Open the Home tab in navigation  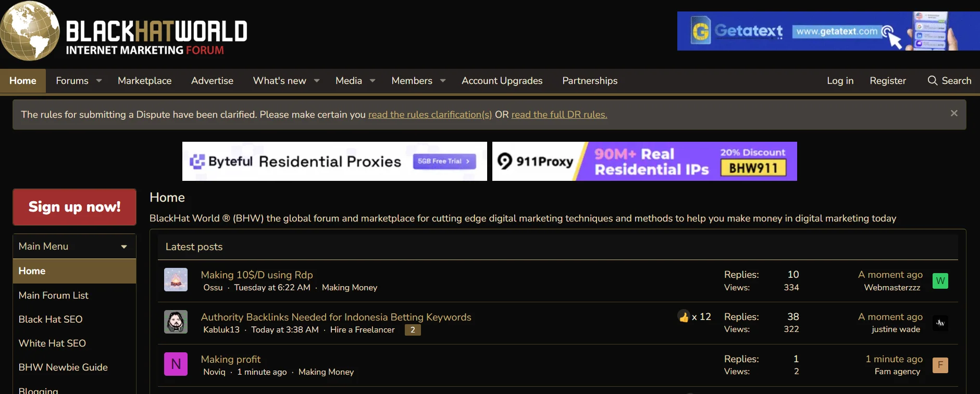pyautogui.click(x=23, y=81)
